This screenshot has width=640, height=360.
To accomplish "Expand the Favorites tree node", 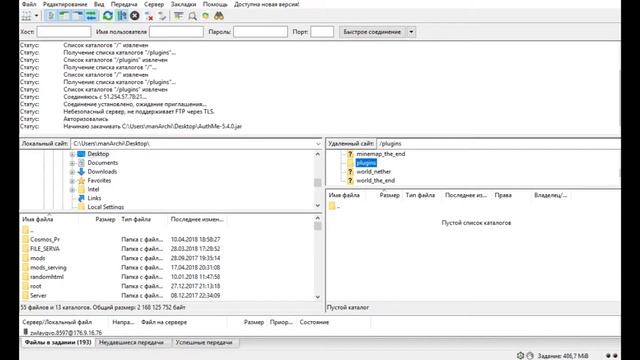I will (72, 180).
